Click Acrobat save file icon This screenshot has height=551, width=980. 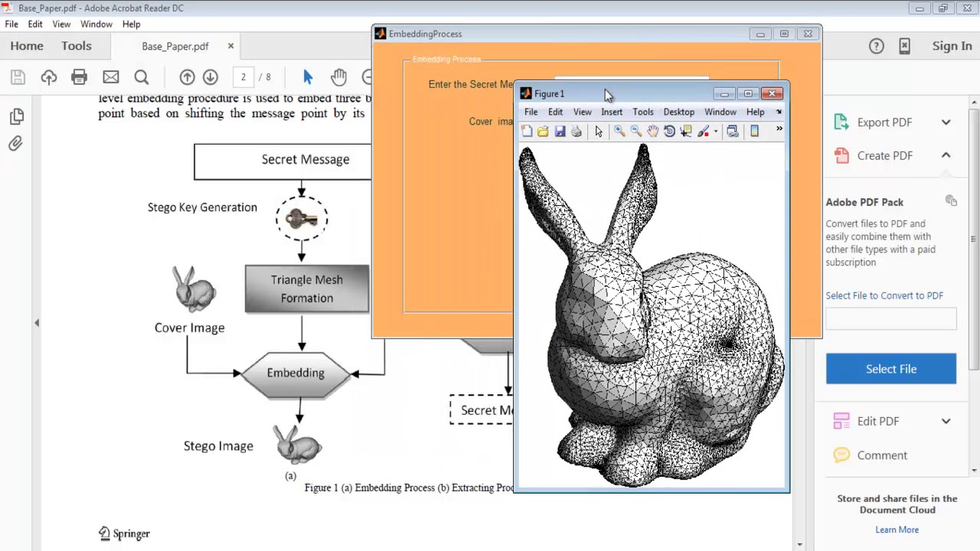[x=18, y=77]
